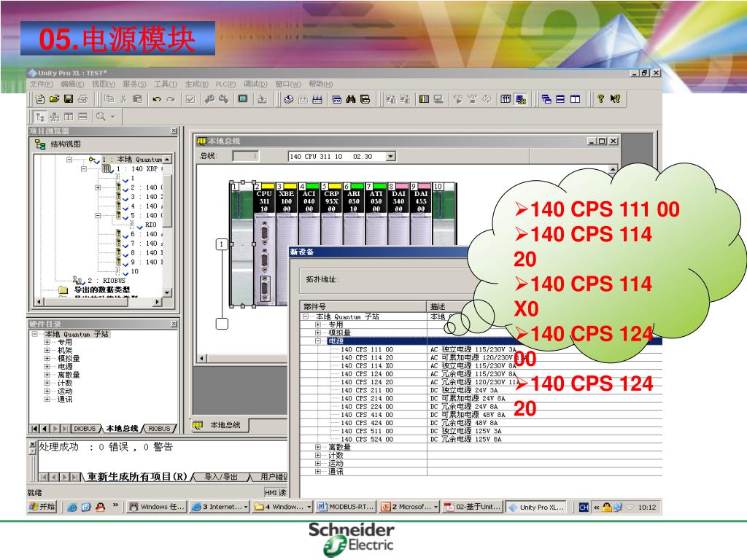The height and width of the screenshot is (560, 747).
Task: Select 140 CPS 211 00 power supply row
Action: coord(481,390)
